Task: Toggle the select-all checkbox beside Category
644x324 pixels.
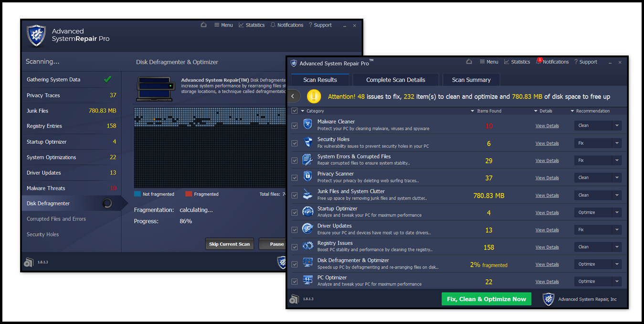Action: pos(295,111)
